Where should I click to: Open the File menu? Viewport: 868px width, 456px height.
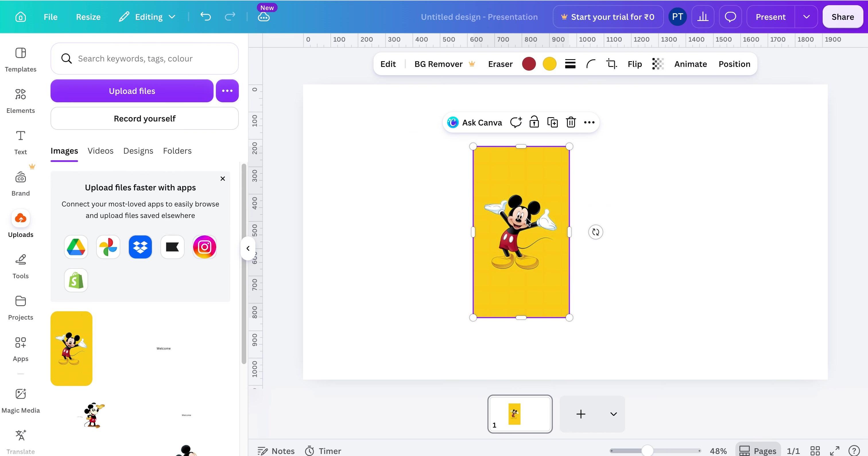tap(51, 17)
